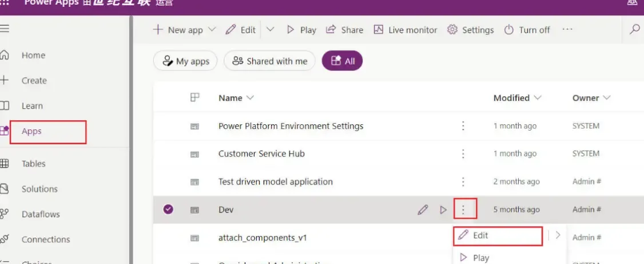The height and width of the screenshot is (264, 644).
Task: Open app Settings from the toolbar
Action: (x=471, y=30)
